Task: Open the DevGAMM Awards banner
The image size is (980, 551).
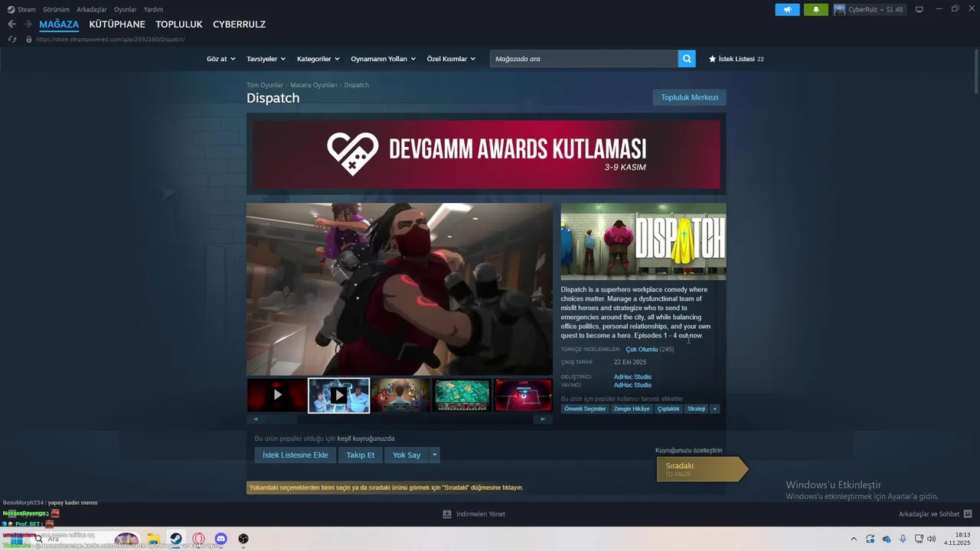Action: [486, 154]
